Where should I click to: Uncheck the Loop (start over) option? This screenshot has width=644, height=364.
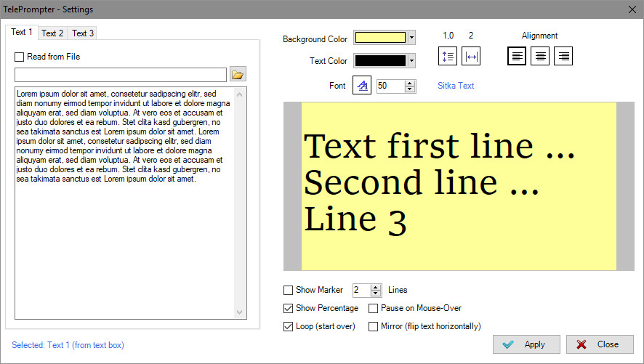click(288, 327)
